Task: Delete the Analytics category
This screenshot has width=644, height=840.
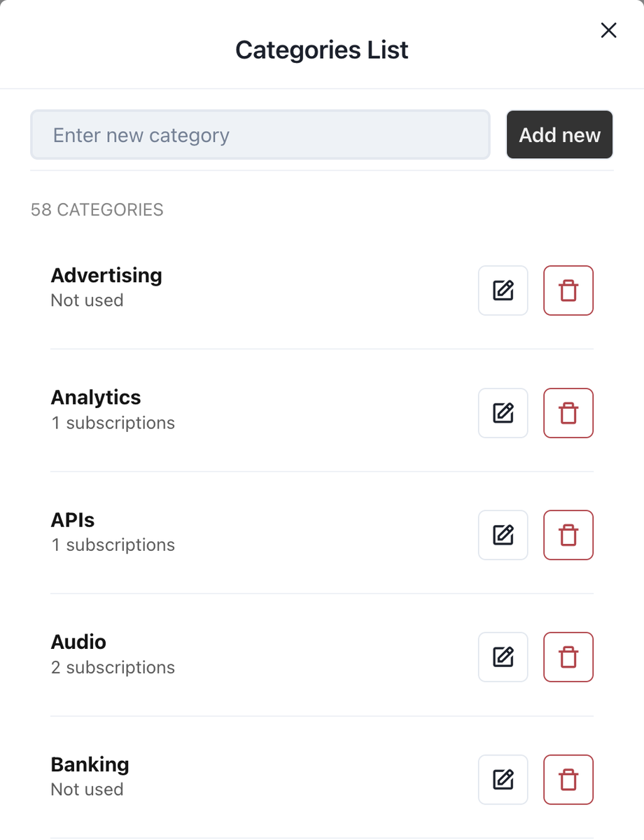Action: (x=568, y=413)
